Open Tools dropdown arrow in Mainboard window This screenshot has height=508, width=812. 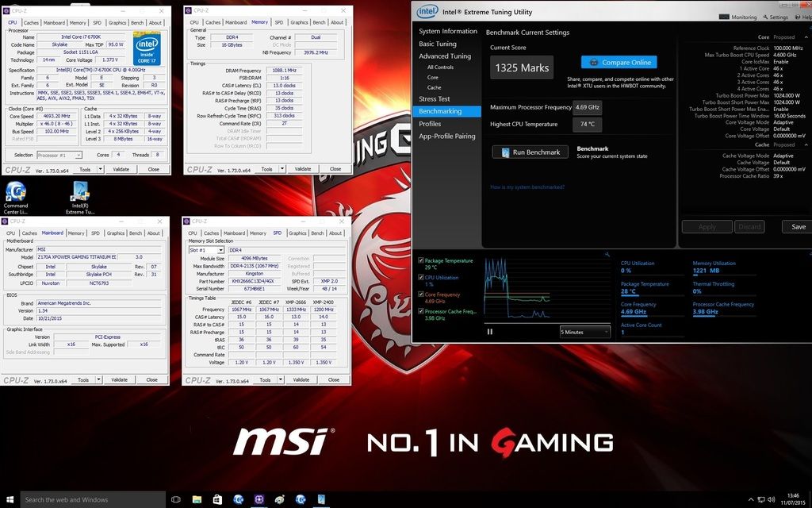click(x=98, y=380)
